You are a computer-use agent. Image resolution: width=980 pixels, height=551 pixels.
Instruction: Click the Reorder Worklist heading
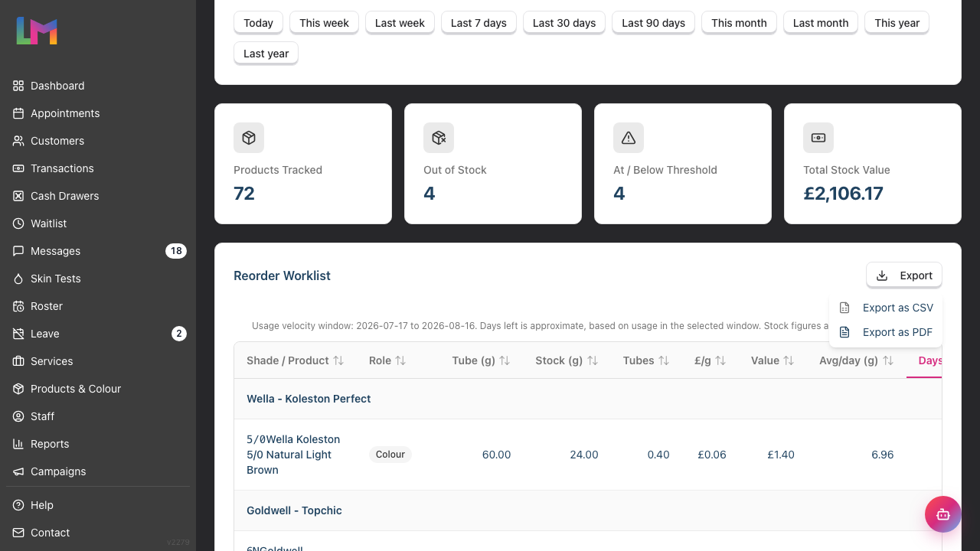point(282,275)
